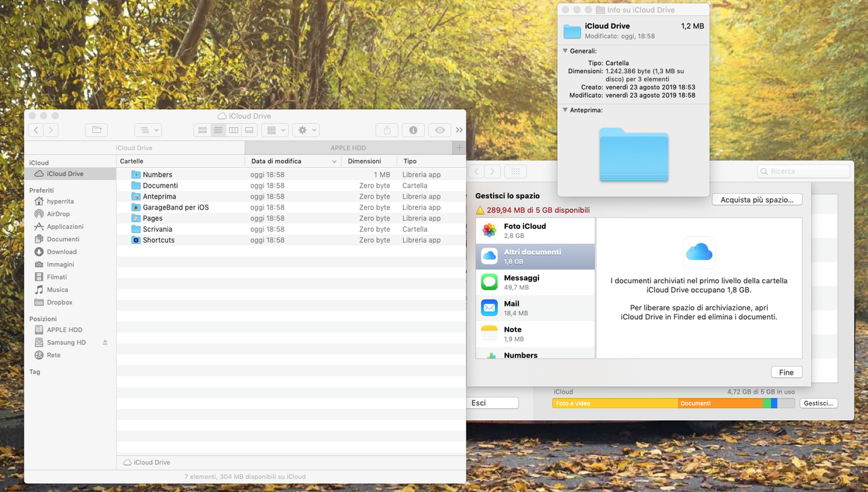This screenshot has height=492, width=868.
Task: Show all preferences grid button
Action: click(x=515, y=172)
